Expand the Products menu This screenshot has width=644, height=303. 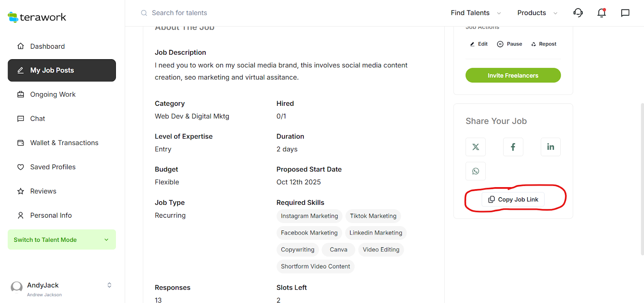point(537,13)
